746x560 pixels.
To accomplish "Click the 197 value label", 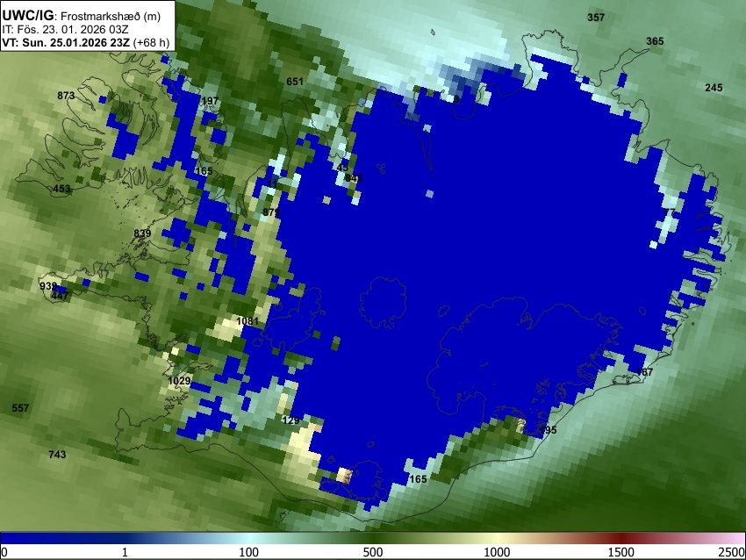I will (x=210, y=101).
